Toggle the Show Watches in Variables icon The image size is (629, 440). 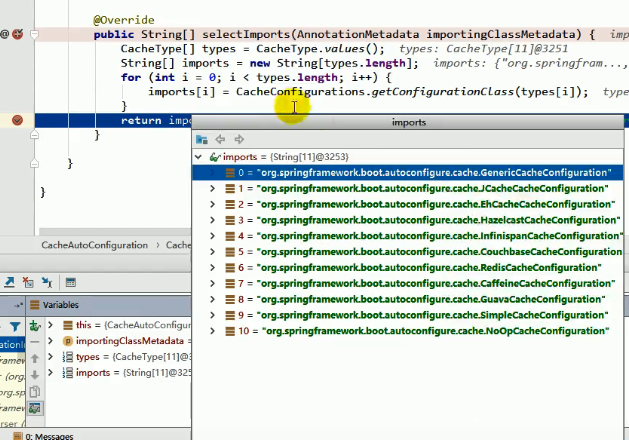[x=35, y=408]
